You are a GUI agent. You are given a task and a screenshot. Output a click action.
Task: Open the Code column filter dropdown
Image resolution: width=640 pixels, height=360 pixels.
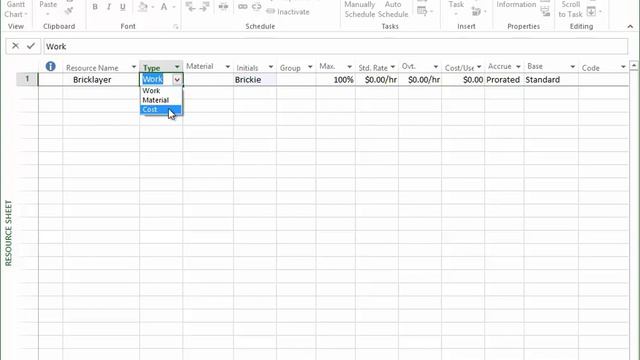click(623, 67)
